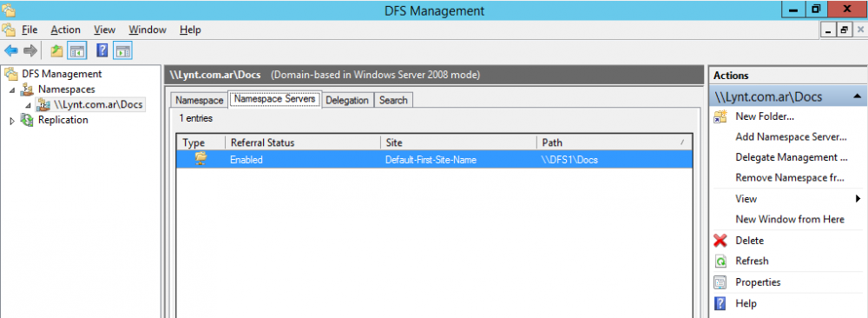Image resolution: width=868 pixels, height=318 pixels.
Task: Click the Help question mark icon in Actions
Action: click(x=720, y=303)
